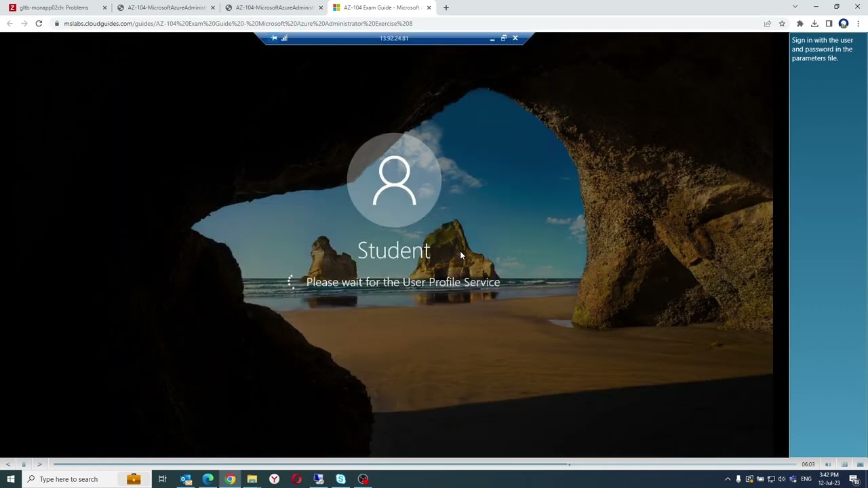Go to previous guide step arrow
Image resolution: width=868 pixels, height=488 pixels.
pyautogui.click(x=8, y=464)
